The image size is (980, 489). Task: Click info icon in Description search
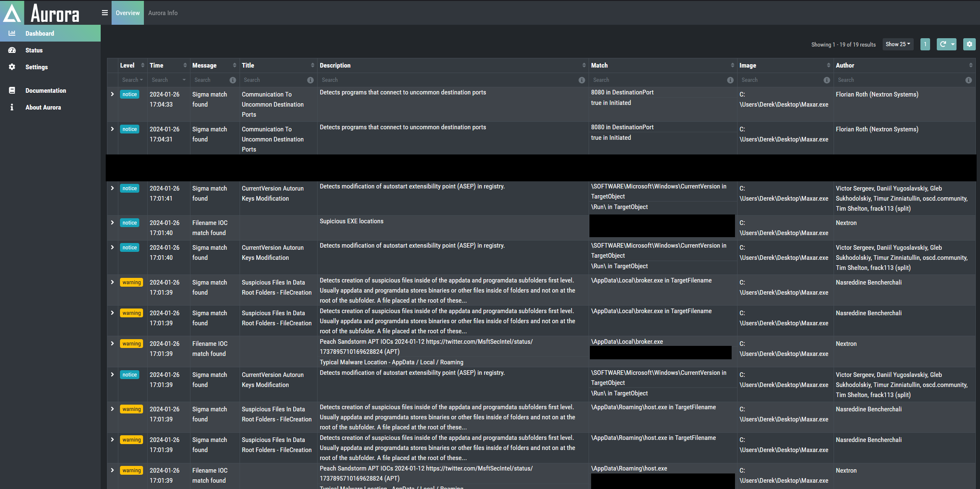pos(581,80)
